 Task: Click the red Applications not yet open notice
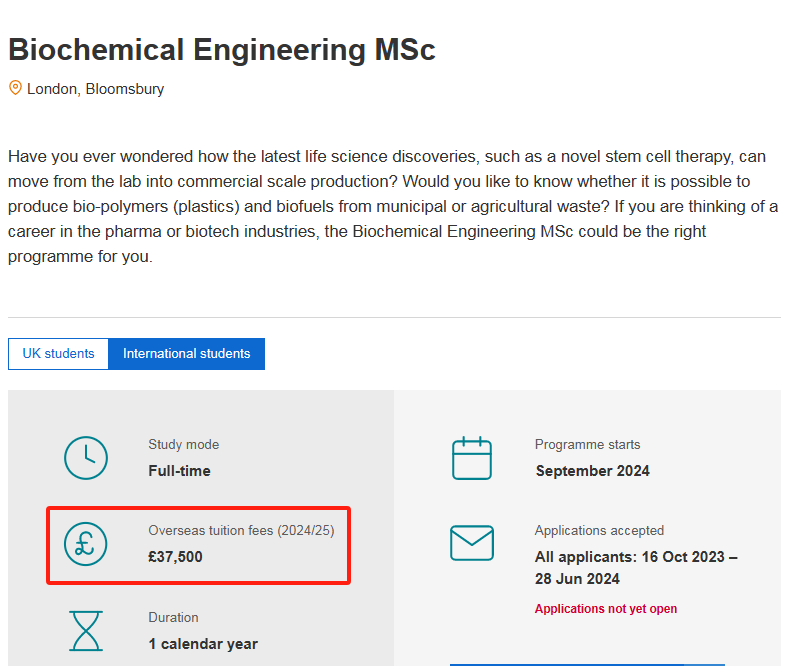[x=606, y=609]
